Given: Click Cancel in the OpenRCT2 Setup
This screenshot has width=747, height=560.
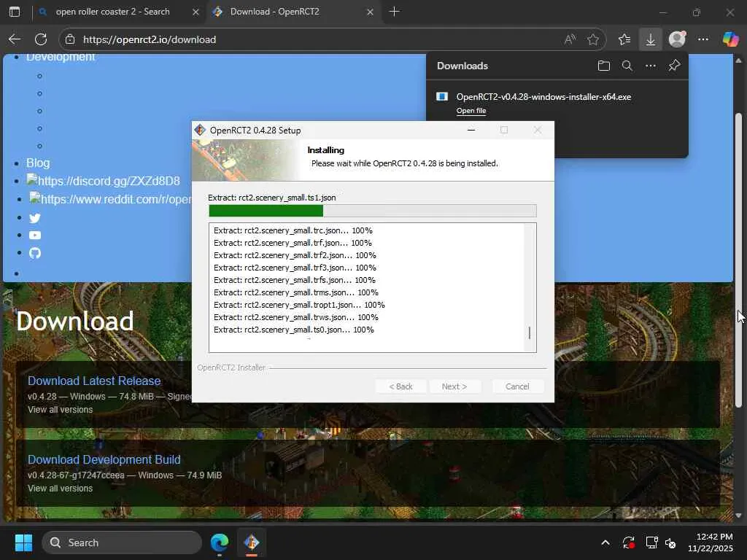Looking at the screenshot, I should [x=517, y=386].
